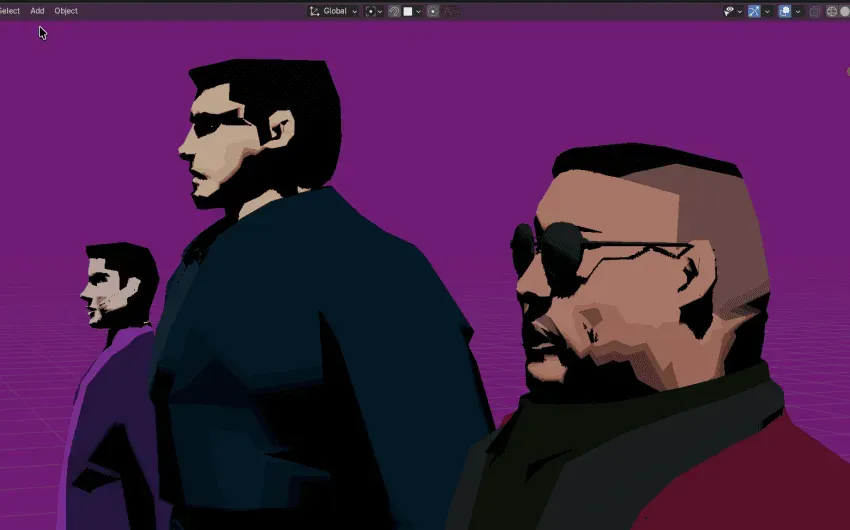Viewport: 850px width, 530px height.
Task: Open the object type visibility popover
Action: [732, 11]
